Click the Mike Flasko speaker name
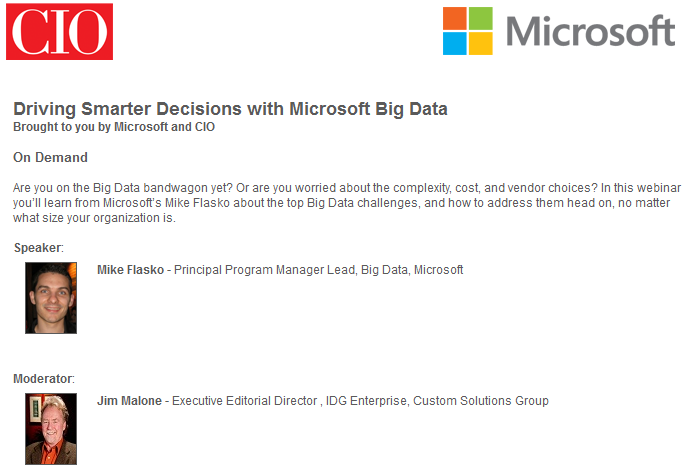The height and width of the screenshot is (468, 690). (130, 270)
